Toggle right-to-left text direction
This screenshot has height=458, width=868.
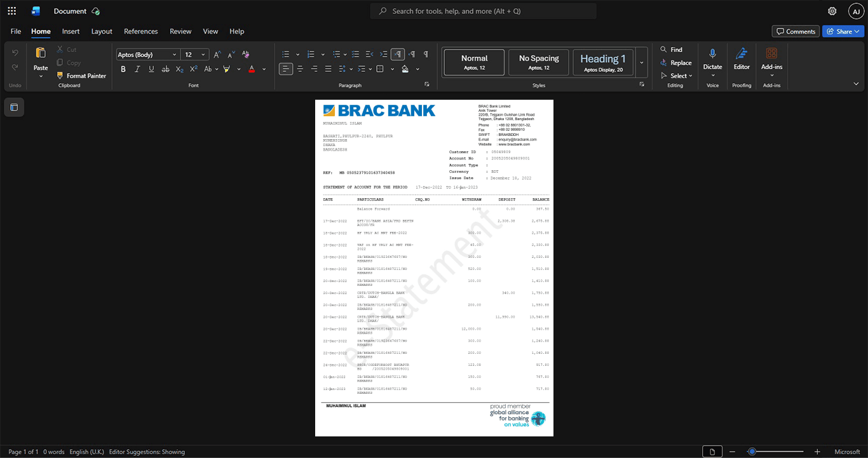point(412,55)
